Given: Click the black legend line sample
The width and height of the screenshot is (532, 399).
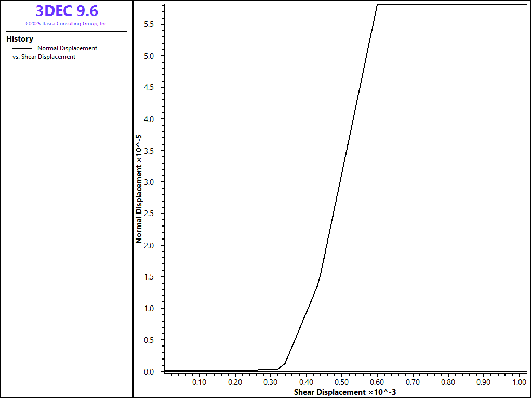Looking at the screenshot, I should click(21, 48).
